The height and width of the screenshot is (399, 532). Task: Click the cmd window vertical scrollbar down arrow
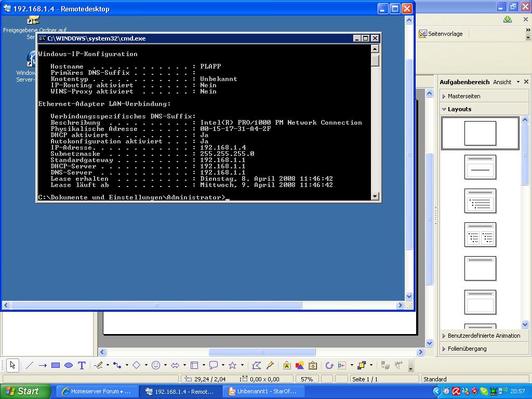pos(375,196)
